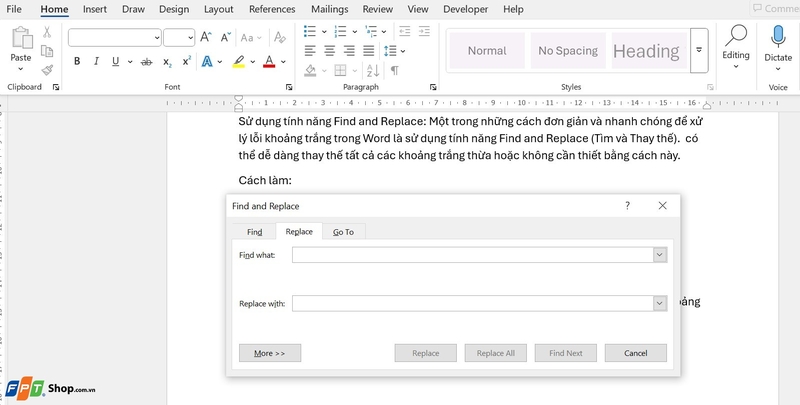
Task: Click the Find Next button
Action: (x=565, y=353)
